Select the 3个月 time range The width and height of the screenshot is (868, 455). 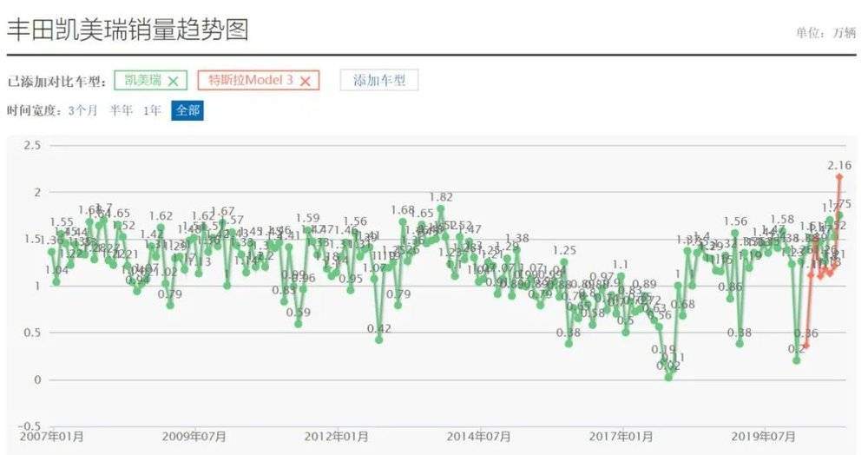click(x=82, y=110)
